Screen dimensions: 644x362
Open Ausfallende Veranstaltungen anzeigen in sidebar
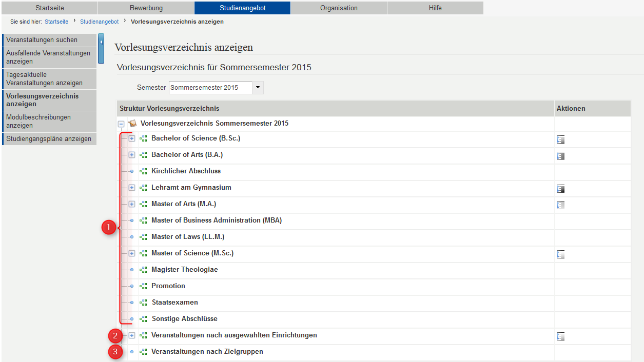[x=49, y=57]
